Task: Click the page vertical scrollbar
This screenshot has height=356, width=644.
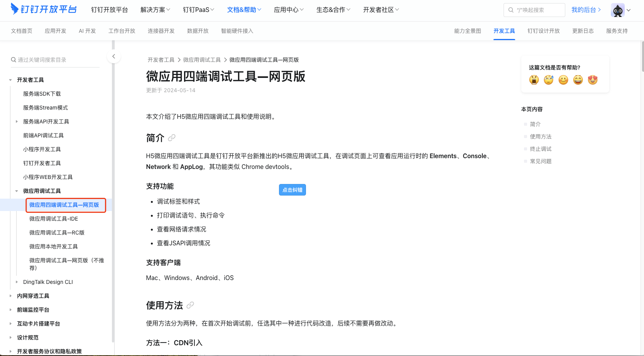Action: point(642,56)
